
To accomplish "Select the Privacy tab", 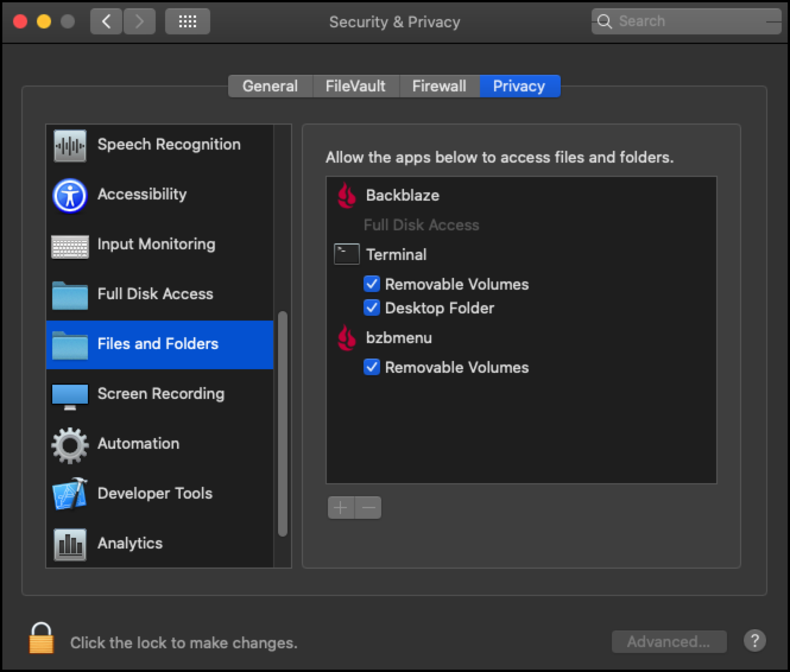I will point(519,86).
